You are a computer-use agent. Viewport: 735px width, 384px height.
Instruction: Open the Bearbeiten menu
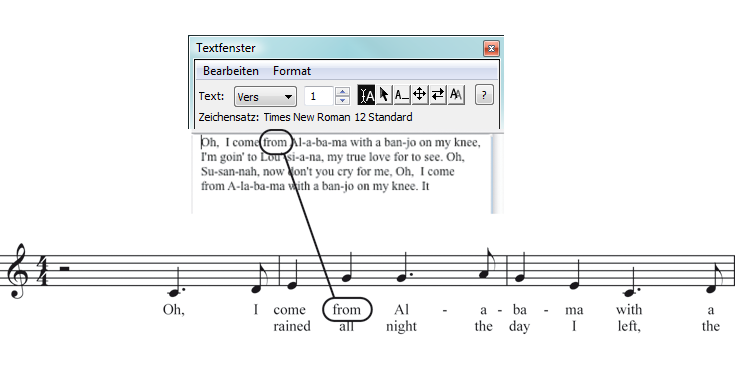[231, 71]
